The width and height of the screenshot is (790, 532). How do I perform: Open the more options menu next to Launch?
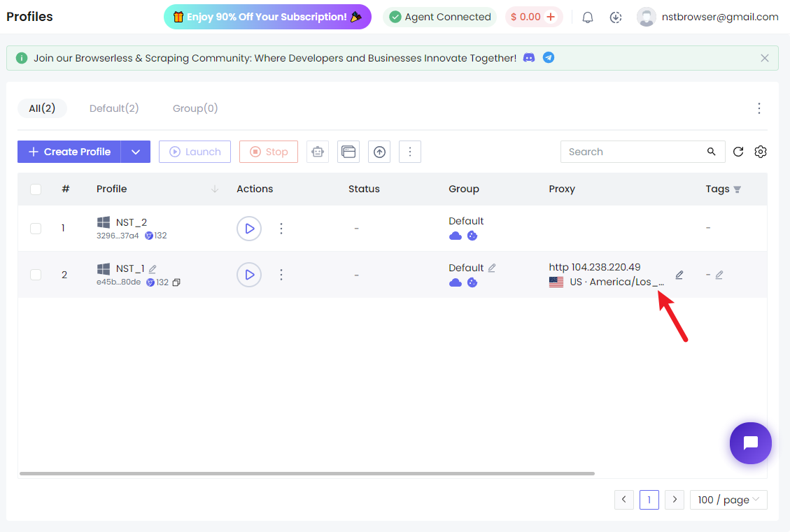409,152
